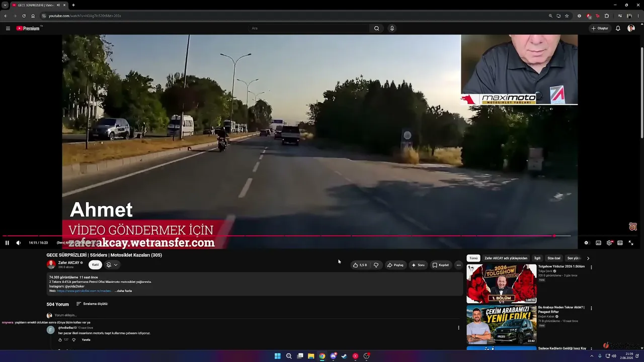Enter full screen mode
Image resolution: width=644 pixels, height=362 pixels.
tap(631, 243)
